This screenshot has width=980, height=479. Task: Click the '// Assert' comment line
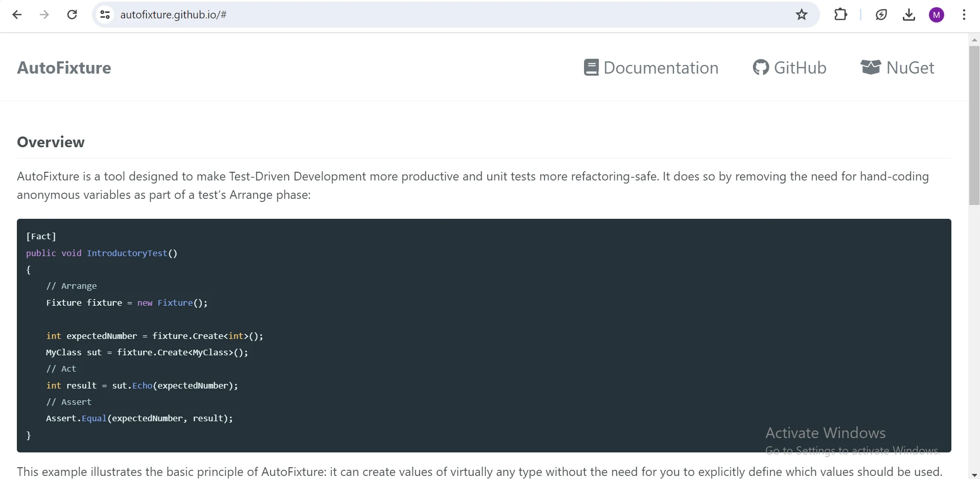(x=69, y=402)
